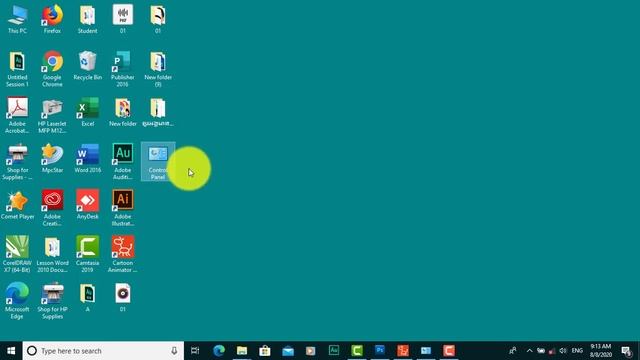The width and height of the screenshot is (640, 360).
Task: Open Microsoft Store from the taskbar
Action: tap(265, 351)
